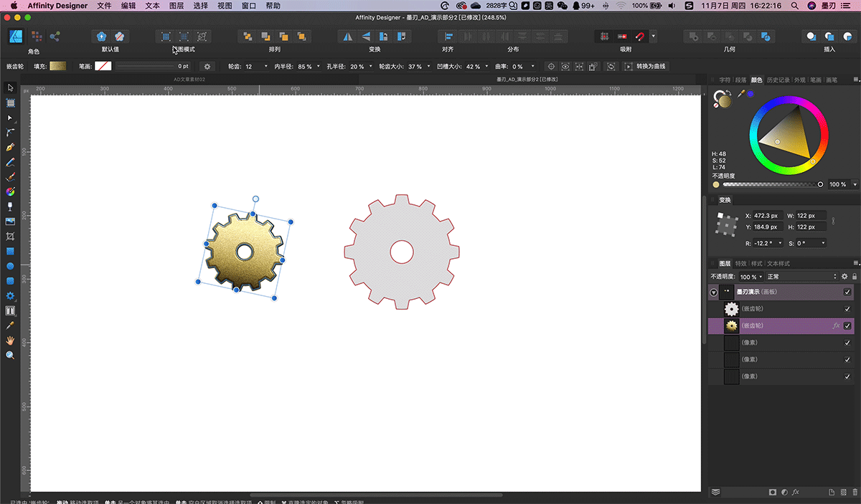Switch to the Draw persona icon
Viewport: 861px width, 504px height.
tap(17, 36)
